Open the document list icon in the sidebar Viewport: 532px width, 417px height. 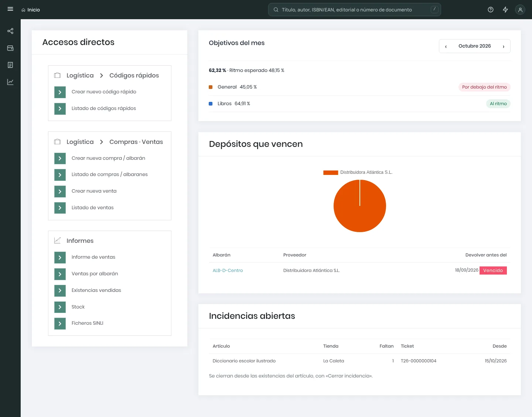[10, 65]
